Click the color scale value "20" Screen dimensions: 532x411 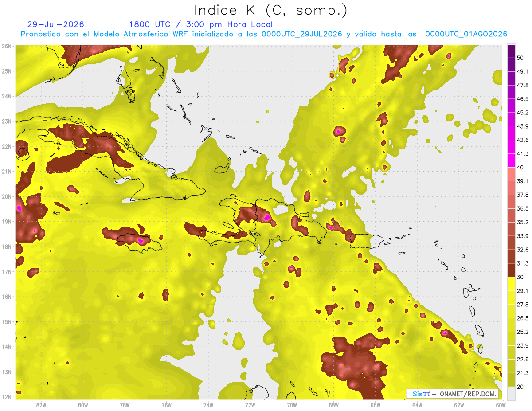(521, 387)
